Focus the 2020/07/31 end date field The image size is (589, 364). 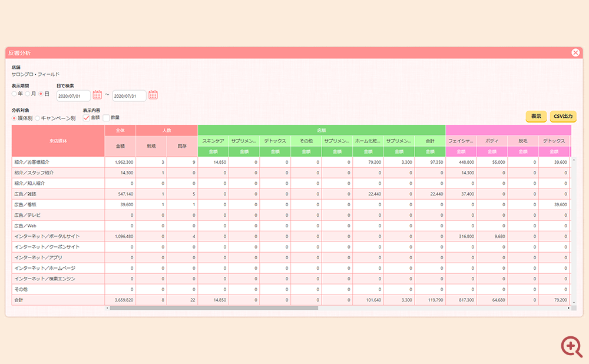click(129, 96)
